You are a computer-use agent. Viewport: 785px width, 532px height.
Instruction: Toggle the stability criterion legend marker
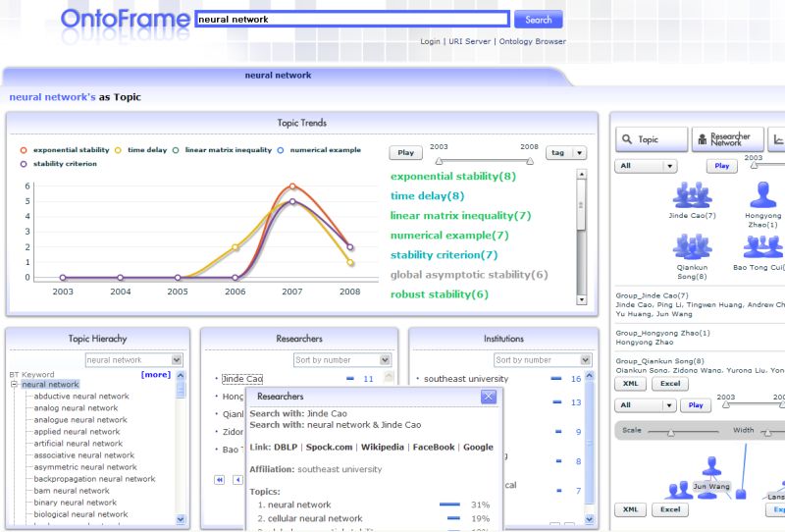click(x=25, y=164)
